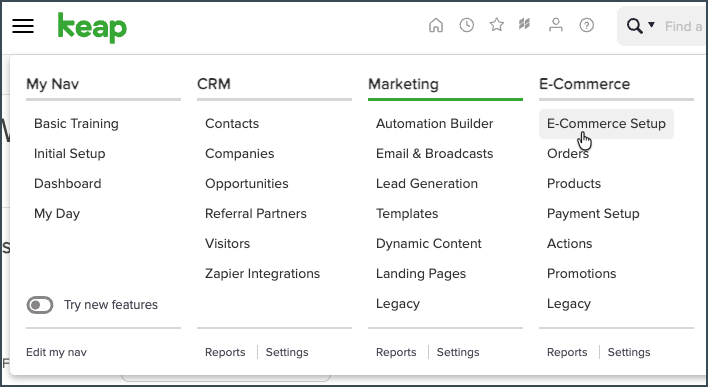708x387 pixels.
Task: Select Dynamic Content
Action: point(429,244)
